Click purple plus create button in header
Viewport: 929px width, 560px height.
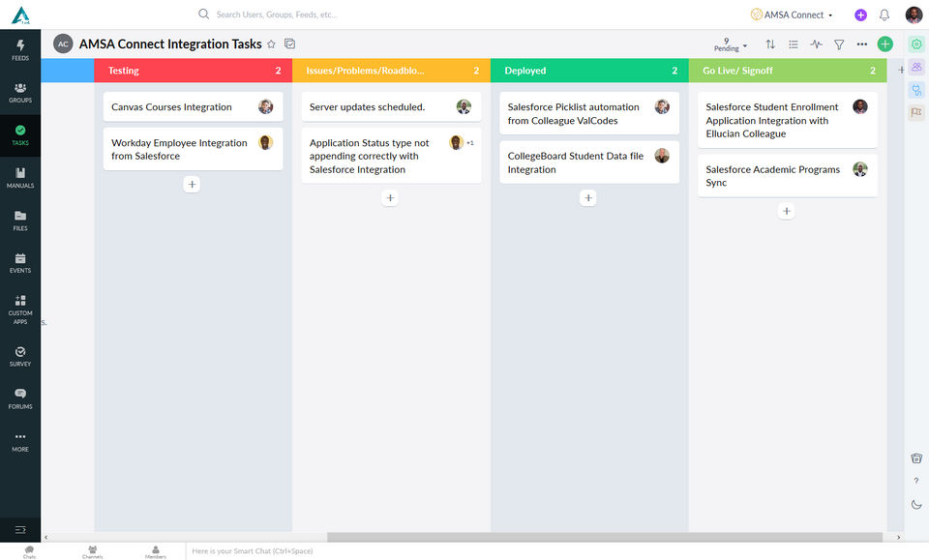[861, 15]
